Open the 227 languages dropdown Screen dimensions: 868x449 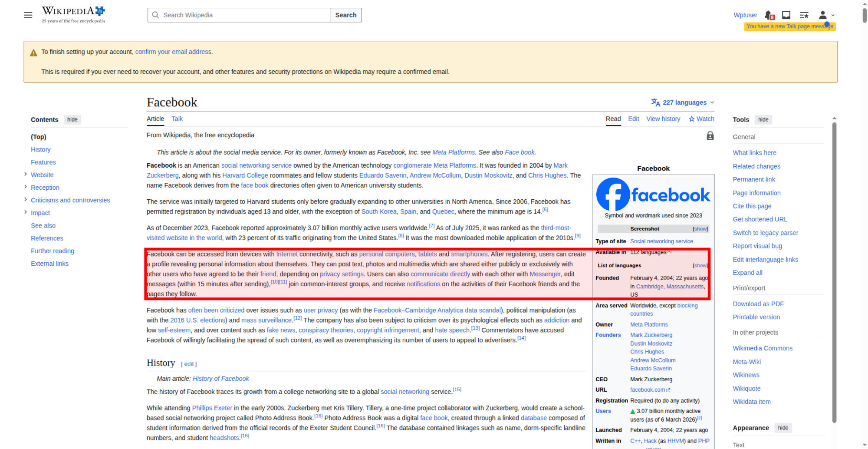(x=683, y=102)
